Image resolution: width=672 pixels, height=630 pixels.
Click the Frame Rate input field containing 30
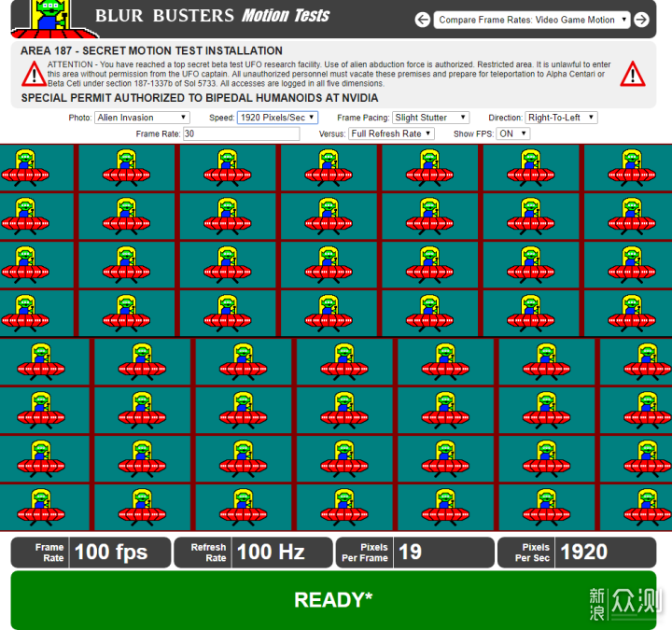pos(242,133)
